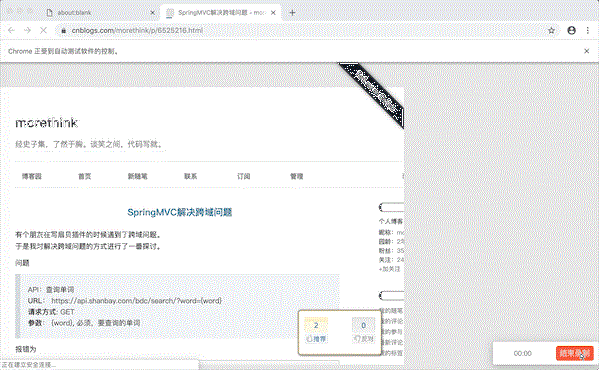Open the morethink blog title

point(46,123)
